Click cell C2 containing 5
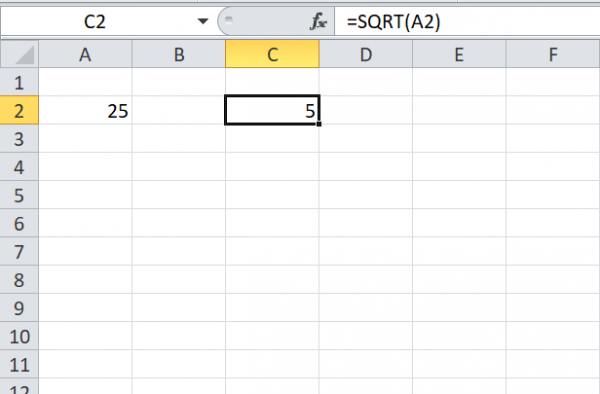Image resolution: width=600 pixels, height=394 pixels. pos(272,110)
